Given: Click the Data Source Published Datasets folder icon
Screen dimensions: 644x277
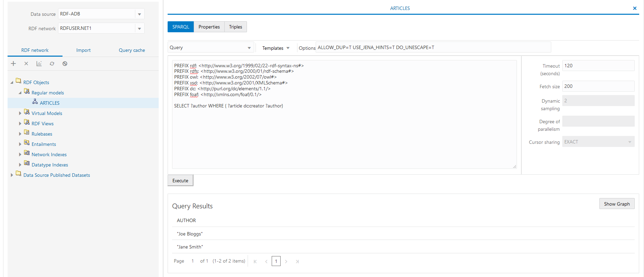Looking at the screenshot, I should [x=19, y=173].
